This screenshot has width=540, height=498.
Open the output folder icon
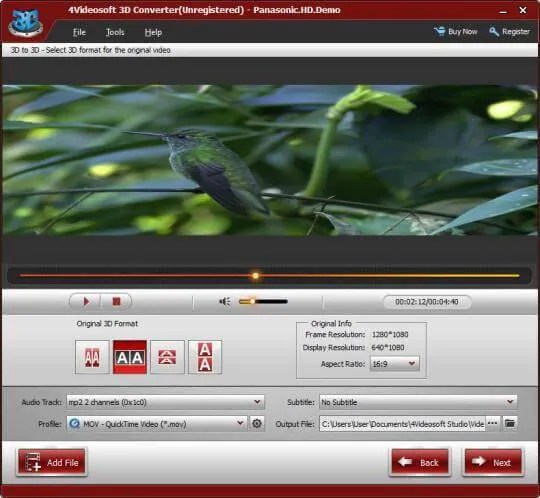[x=510, y=424]
